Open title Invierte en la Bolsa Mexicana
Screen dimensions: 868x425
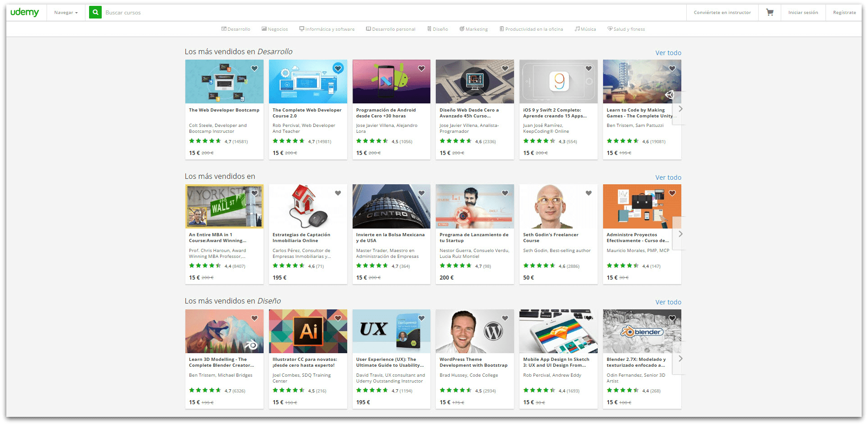390,238
